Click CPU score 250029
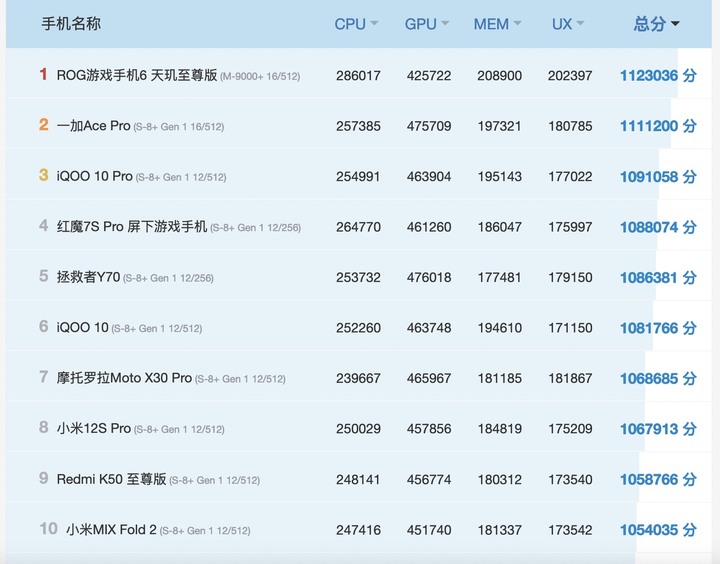The width and height of the screenshot is (720, 564). coord(358,429)
